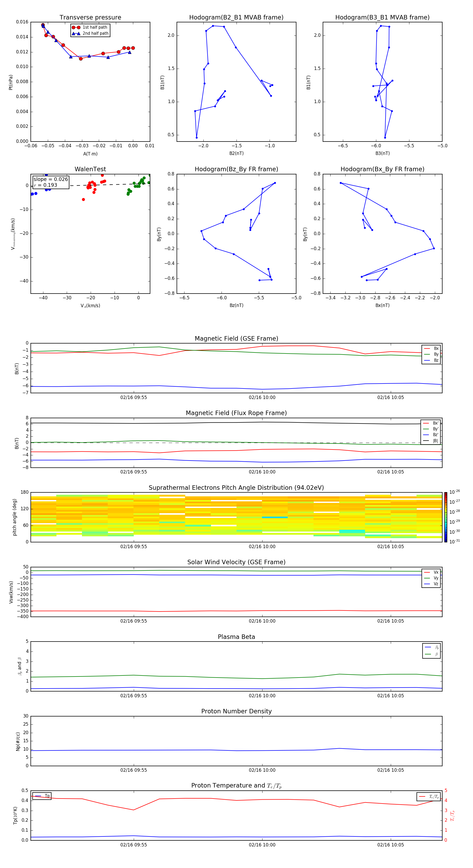This screenshot has height=868, width=473.
Task: Click the 'Proton Number Density' title
Action: point(236,711)
